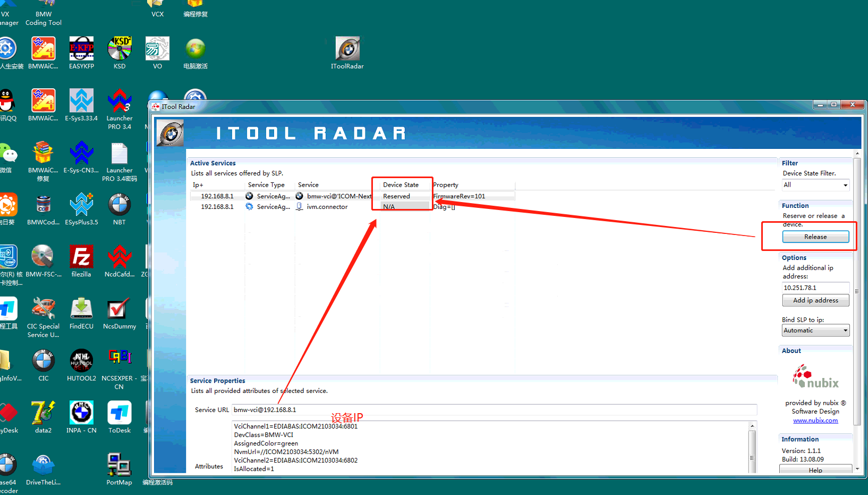Click the Release device button
868x495 pixels.
[x=815, y=237]
